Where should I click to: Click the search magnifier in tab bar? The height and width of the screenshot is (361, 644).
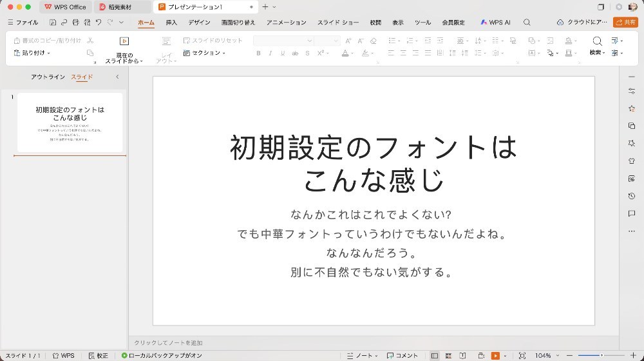point(527,22)
